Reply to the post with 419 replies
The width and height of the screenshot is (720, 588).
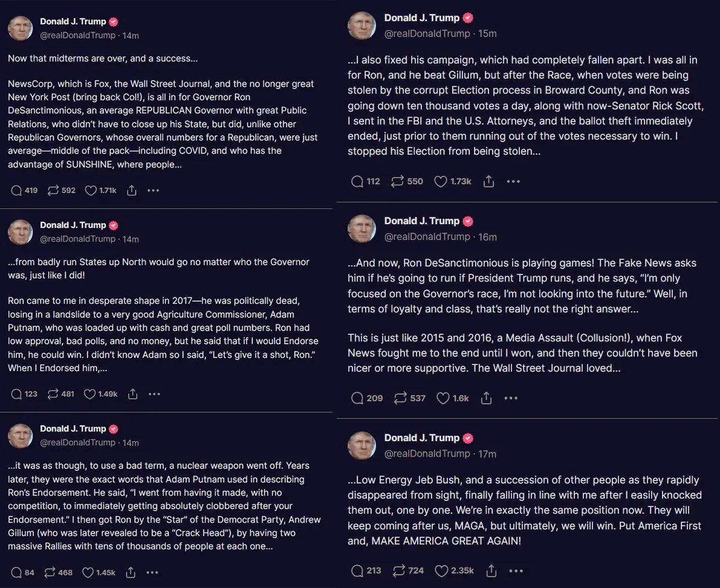tap(16, 190)
